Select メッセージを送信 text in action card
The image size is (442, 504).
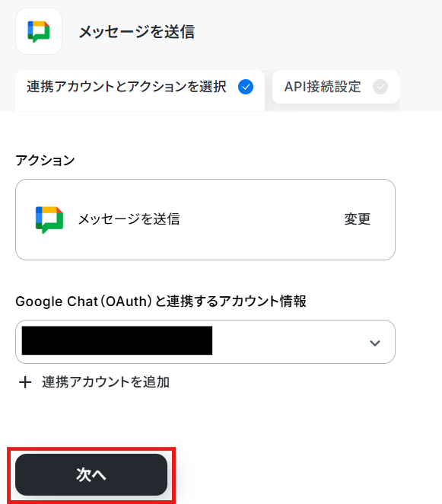(129, 219)
